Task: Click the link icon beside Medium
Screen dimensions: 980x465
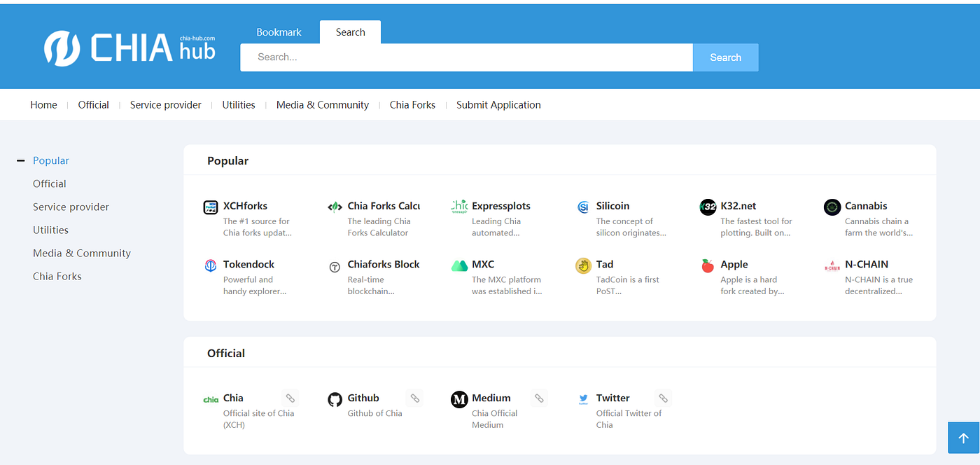Action: click(x=539, y=398)
